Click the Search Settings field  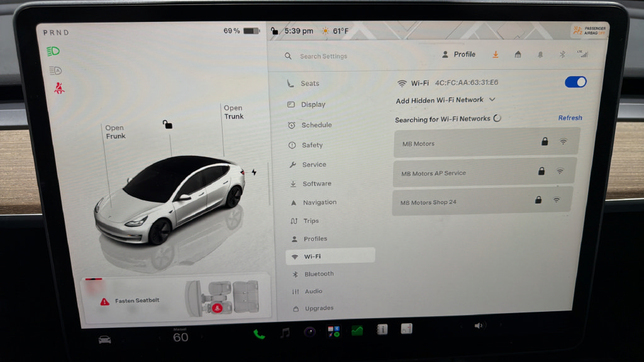(323, 56)
